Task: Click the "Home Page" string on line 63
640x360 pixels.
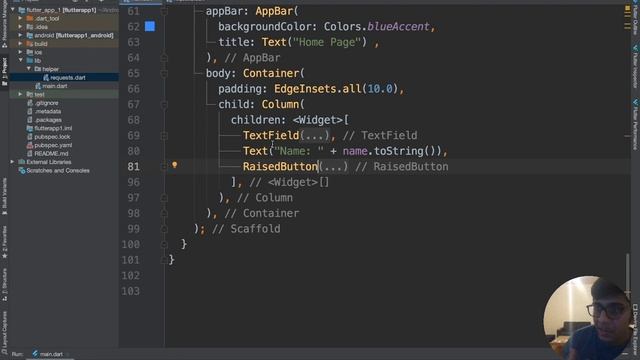Action: coord(330,42)
